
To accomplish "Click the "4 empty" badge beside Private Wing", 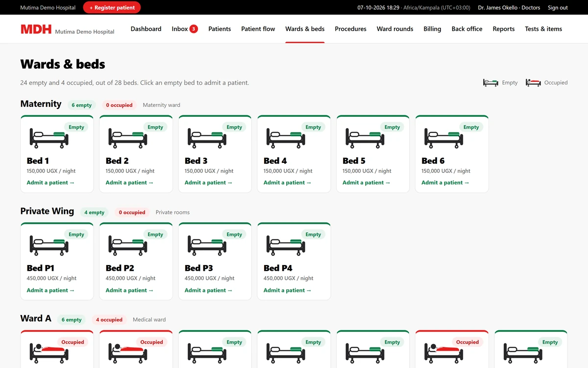I will [x=94, y=212].
